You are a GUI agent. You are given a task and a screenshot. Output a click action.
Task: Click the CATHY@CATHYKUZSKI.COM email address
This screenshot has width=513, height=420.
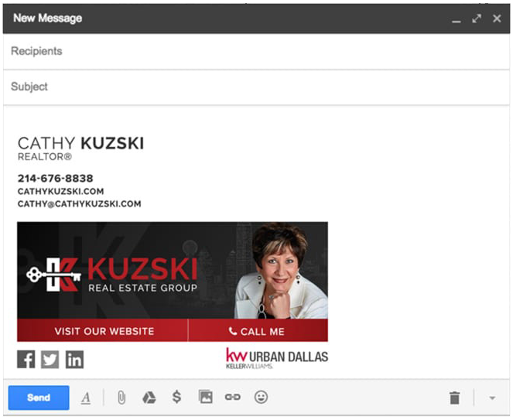79,204
